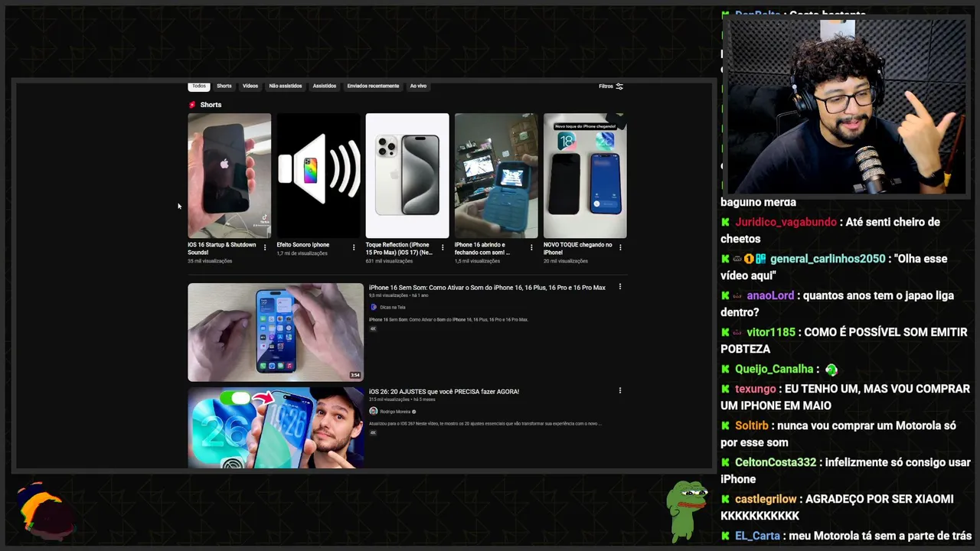The width and height of the screenshot is (980, 551).
Task: Open options menu for iPhone 16 abrindo short
Action: [x=531, y=247]
